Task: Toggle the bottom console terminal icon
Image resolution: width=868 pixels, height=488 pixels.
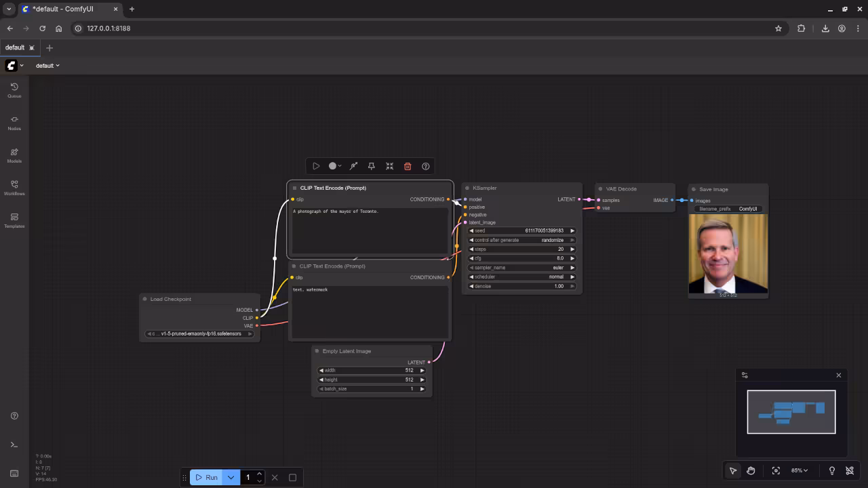Action: point(14,445)
